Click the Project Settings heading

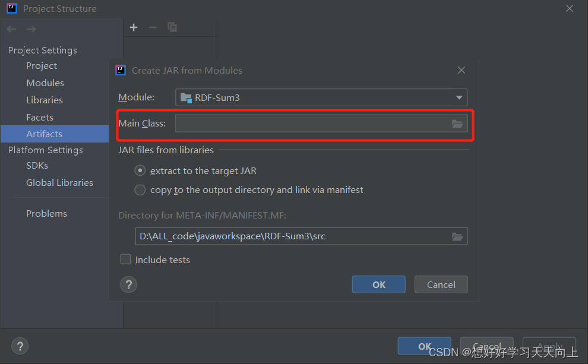click(42, 50)
